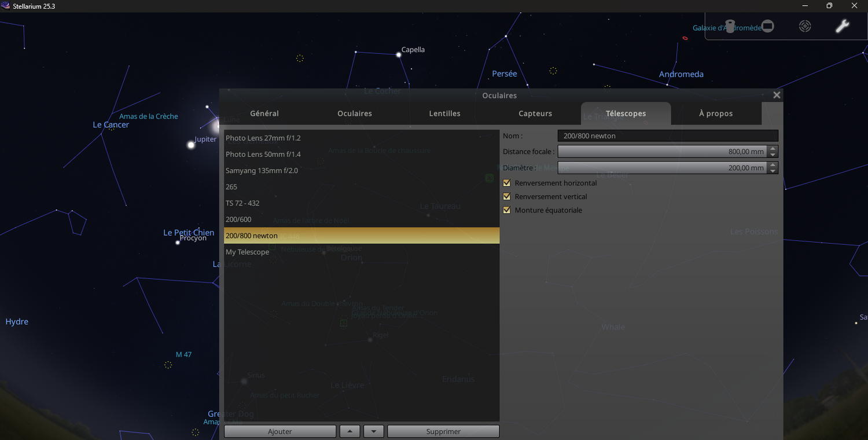
Task: Click the Persée constellation label
Action: pyautogui.click(x=505, y=74)
